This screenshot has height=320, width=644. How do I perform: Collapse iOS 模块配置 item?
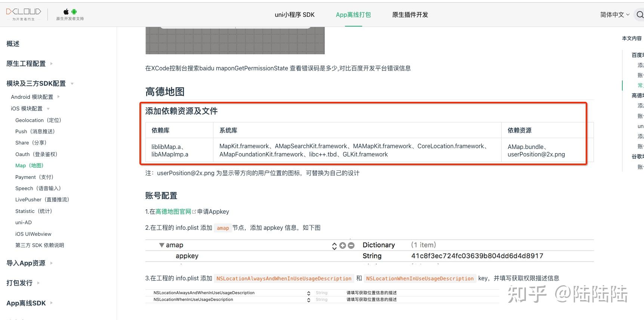(30, 109)
